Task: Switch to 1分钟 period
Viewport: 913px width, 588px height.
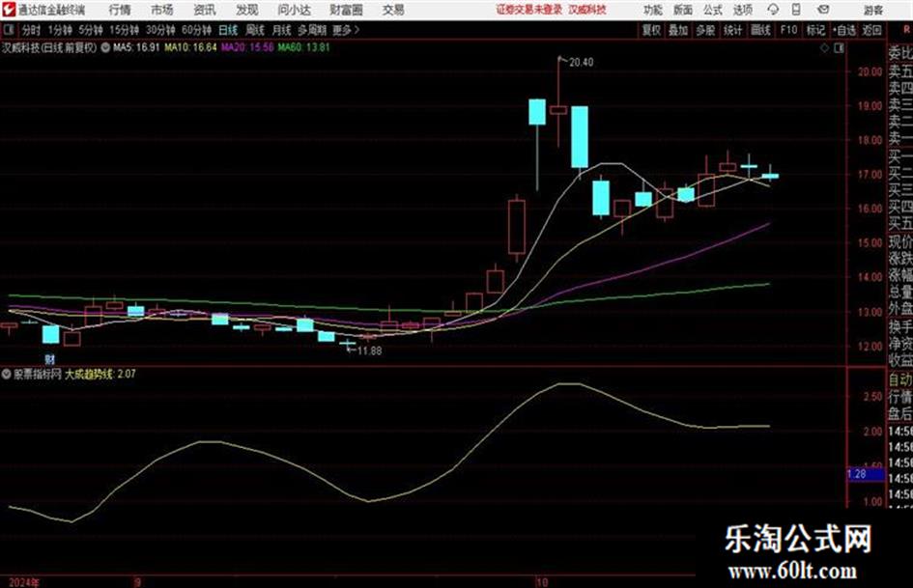Action: (59, 30)
